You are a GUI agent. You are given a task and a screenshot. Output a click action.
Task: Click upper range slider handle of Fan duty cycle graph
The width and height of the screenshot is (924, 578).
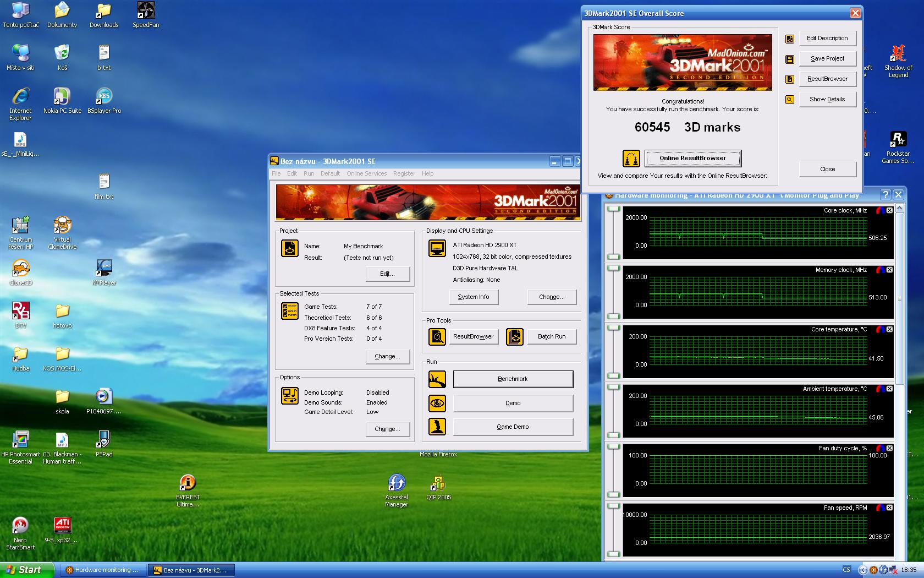pyautogui.click(x=613, y=446)
